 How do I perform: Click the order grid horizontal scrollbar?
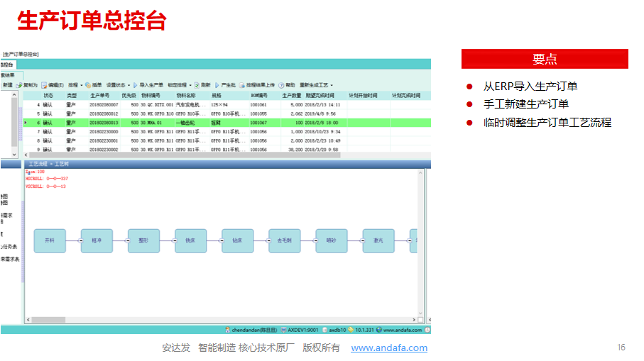pyautogui.click(x=185, y=155)
